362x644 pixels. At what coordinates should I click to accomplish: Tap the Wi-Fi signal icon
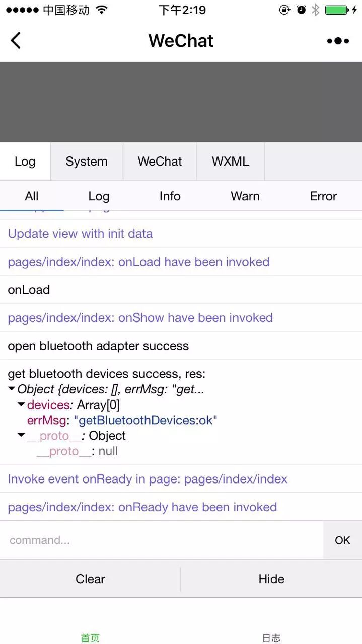tap(102, 10)
